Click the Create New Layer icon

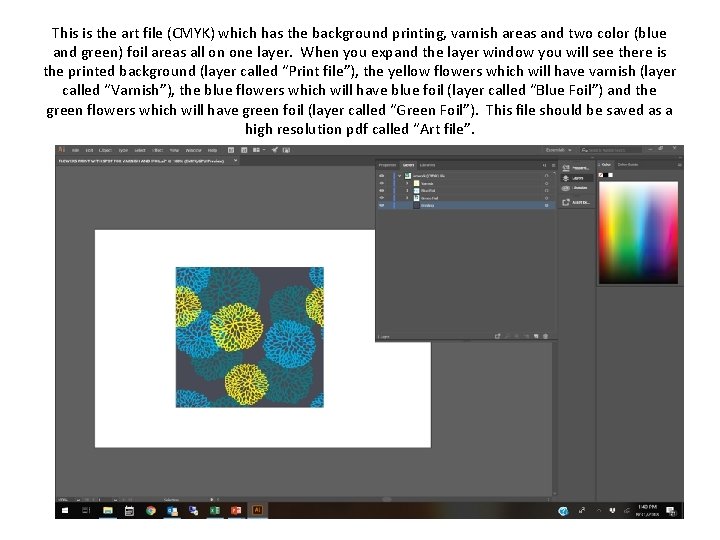point(536,337)
